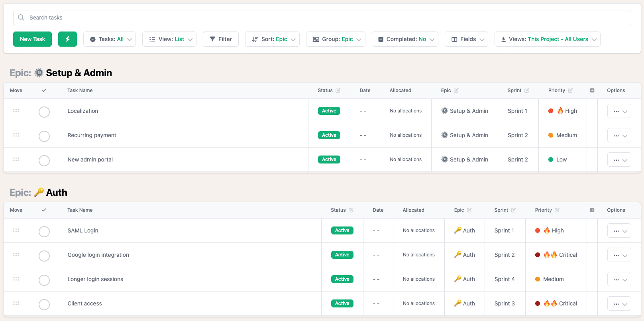Image resolution: width=644 pixels, height=321 pixels.
Task: Open the Google login integration task
Action: 98,255
